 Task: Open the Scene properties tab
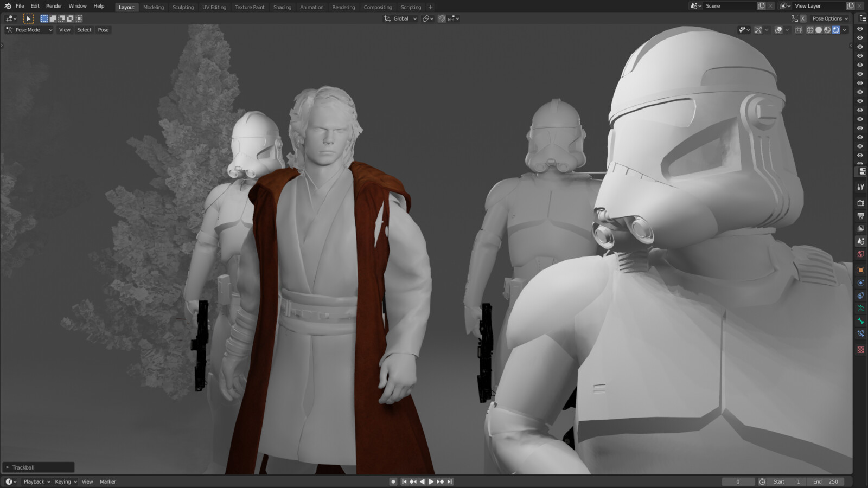(x=860, y=241)
